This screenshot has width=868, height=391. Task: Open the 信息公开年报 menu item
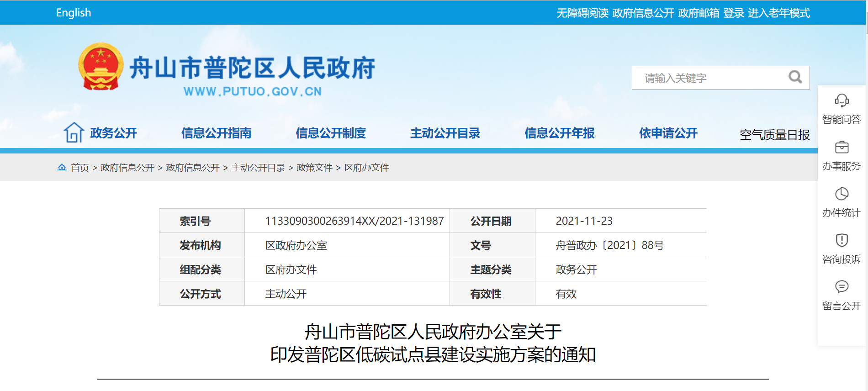point(559,133)
